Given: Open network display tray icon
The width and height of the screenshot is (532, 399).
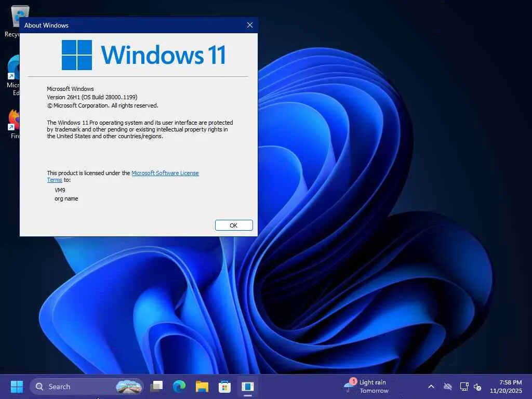Looking at the screenshot, I should (x=464, y=387).
